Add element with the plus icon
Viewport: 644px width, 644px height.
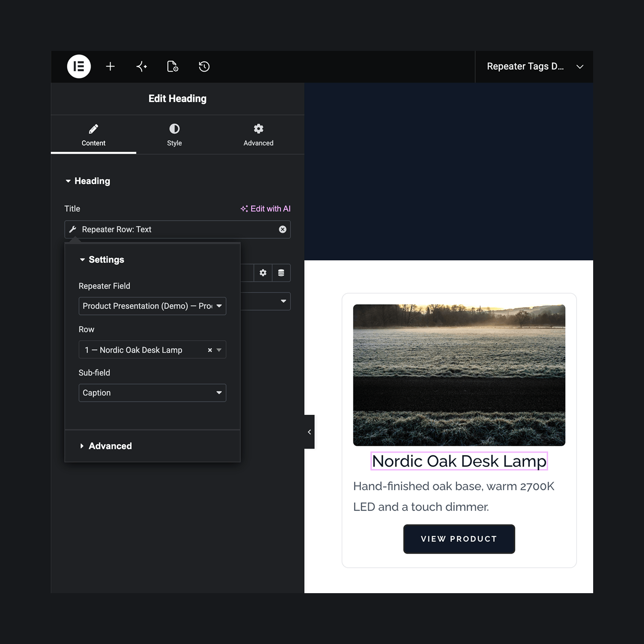point(110,67)
